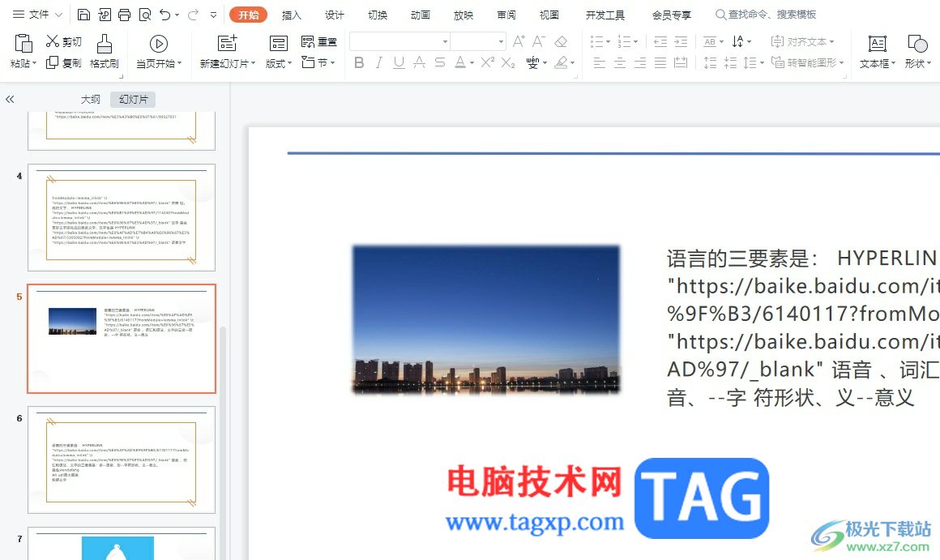Select slide 4 thumbnail
Viewport: 940px width, 560px height.
[x=122, y=218]
